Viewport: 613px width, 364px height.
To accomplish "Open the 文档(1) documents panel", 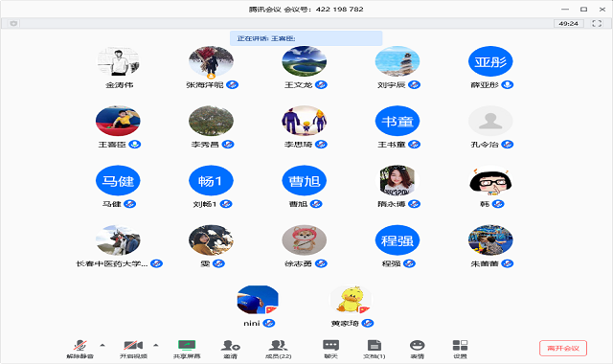I will (375, 349).
